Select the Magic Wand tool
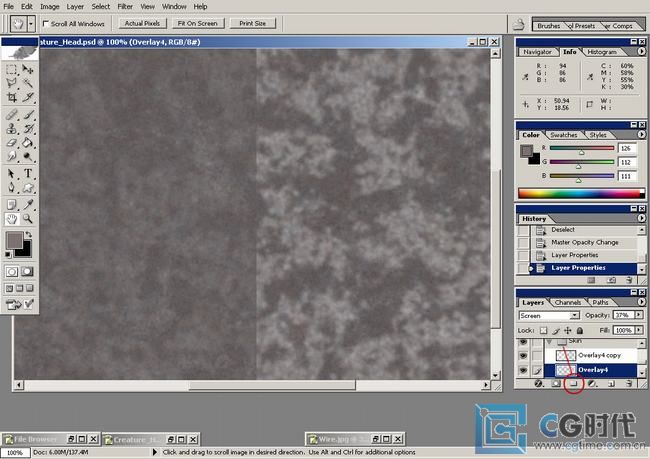The image size is (650, 459). (x=28, y=83)
